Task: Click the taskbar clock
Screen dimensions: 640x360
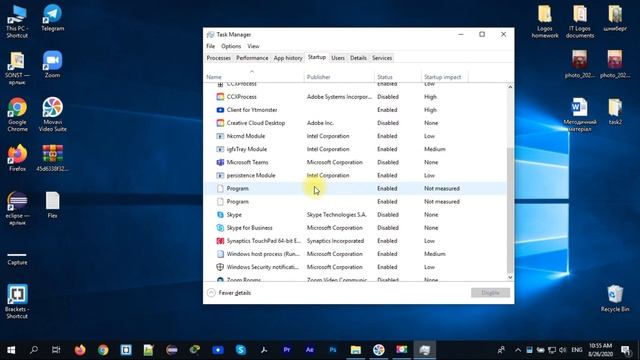Action: tap(600, 350)
